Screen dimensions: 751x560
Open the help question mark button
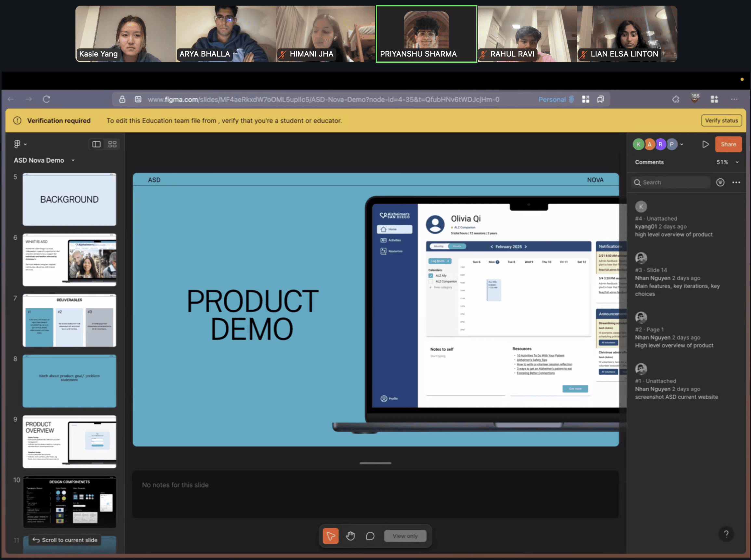(x=726, y=534)
